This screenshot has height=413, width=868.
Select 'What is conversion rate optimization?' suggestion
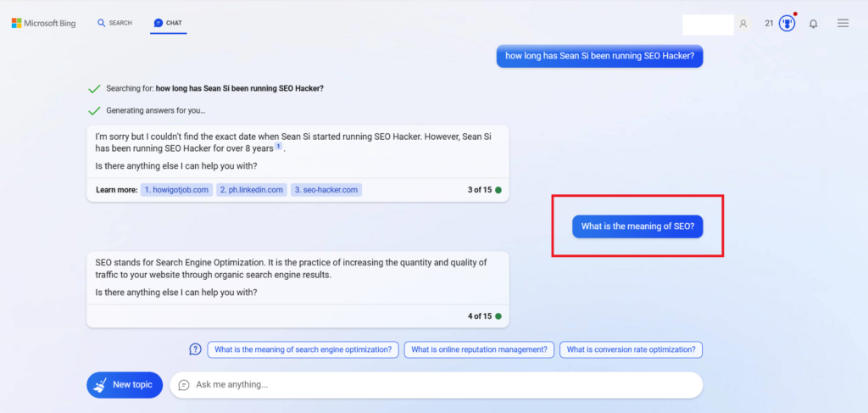tap(632, 349)
